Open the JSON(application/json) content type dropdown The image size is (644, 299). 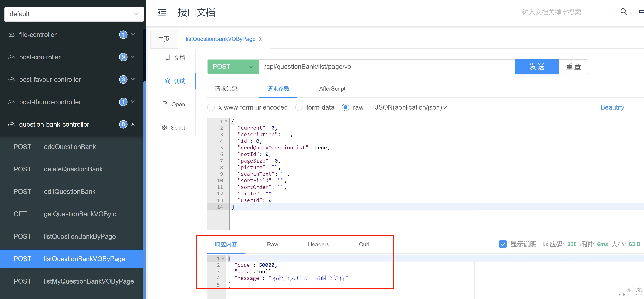(x=411, y=107)
